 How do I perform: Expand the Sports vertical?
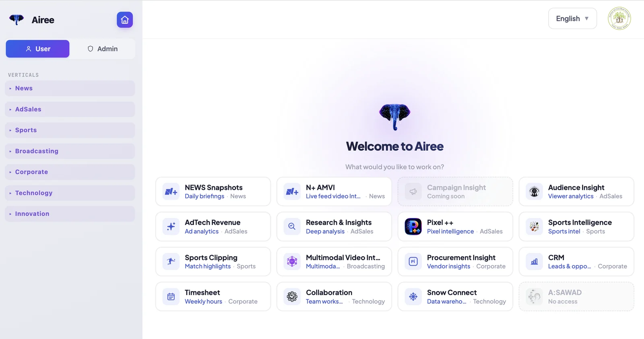click(x=70, y=130)
